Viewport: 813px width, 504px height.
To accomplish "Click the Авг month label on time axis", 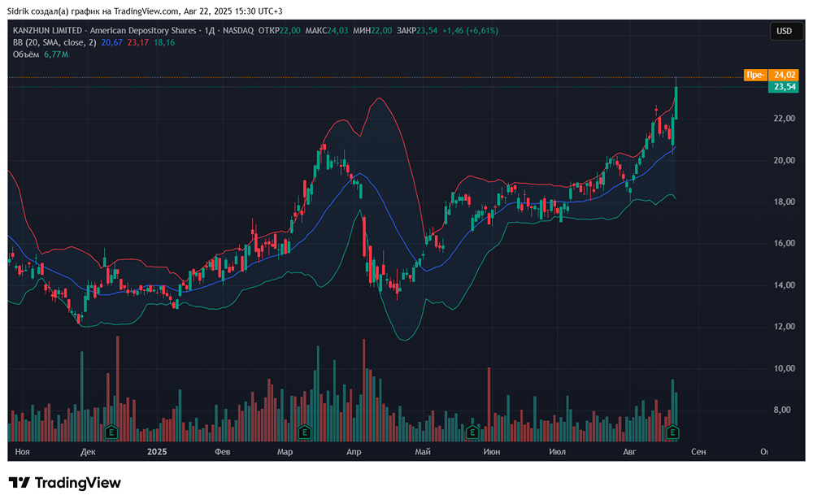I will (x=629, y=450).
